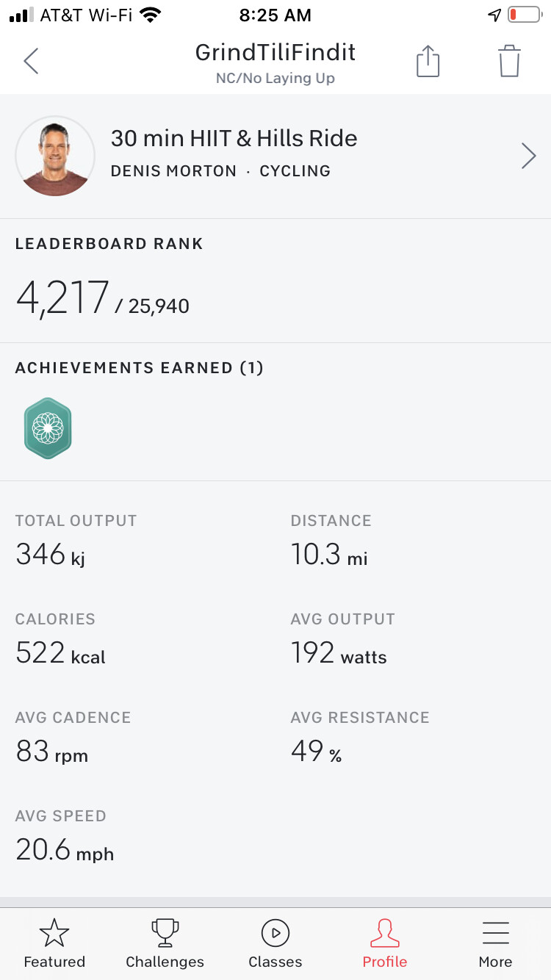The width and height of the screenshot is (551, 980).
Task: Tap the Total Output 346 kj stat
Action: point(50,555)
